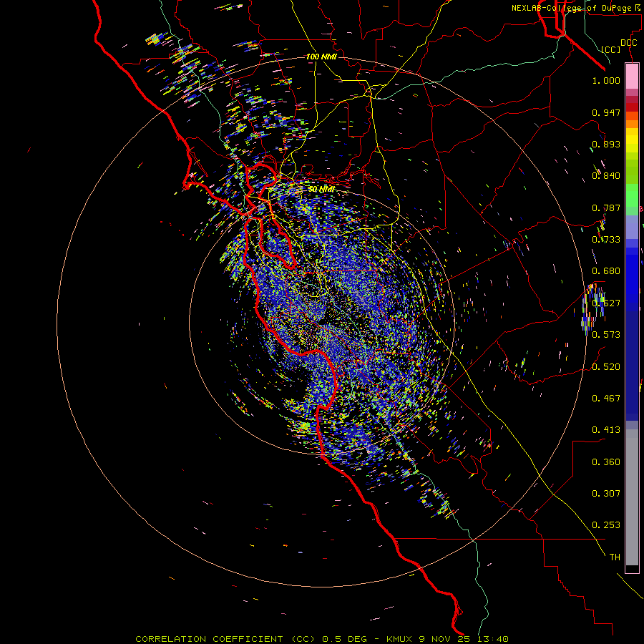Select the 1.000 legend value

click(606, 80)
